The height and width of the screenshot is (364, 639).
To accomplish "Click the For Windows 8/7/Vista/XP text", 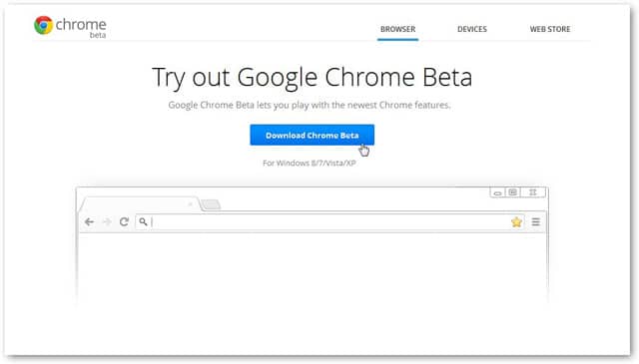I will coord(310,164).
